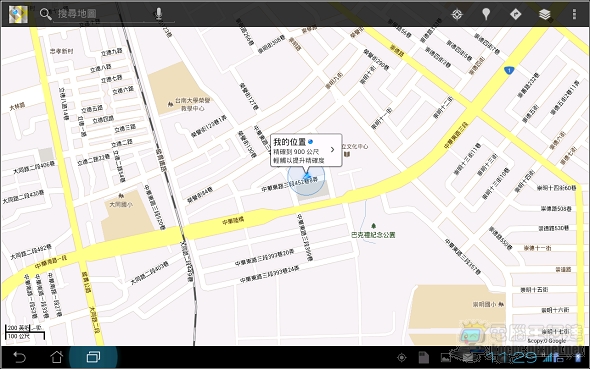Tap the 我的位置 popup title
This screenshot has width=590, height=369.
(290, 142)
